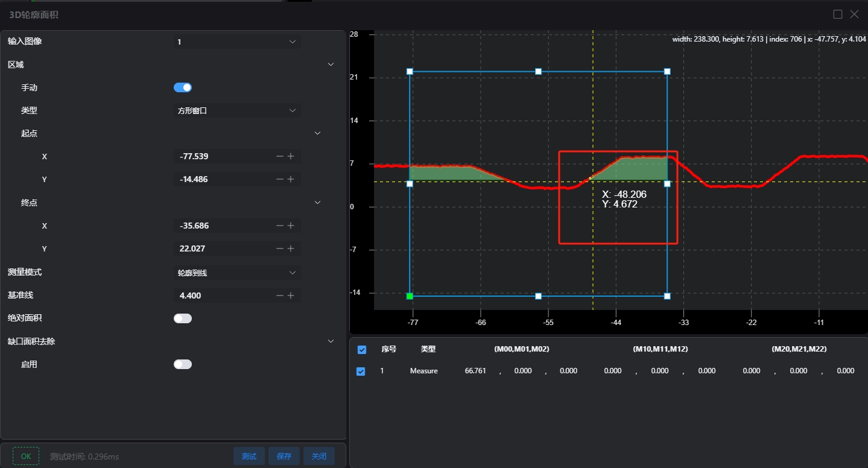Click the result value 66.761 in Measure row

tap(475, 371)
